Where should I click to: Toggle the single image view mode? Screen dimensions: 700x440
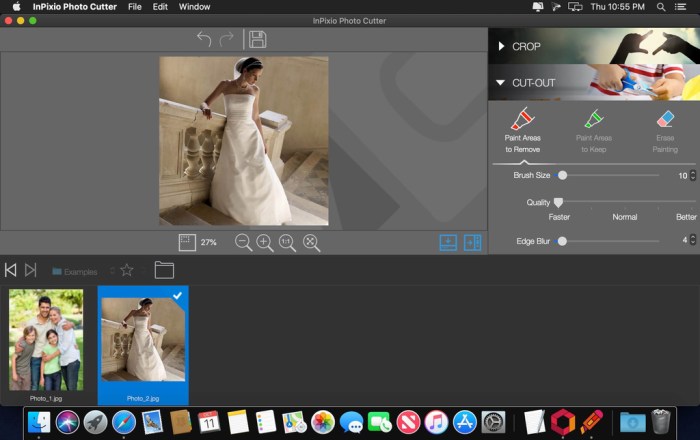pos(448,242)
